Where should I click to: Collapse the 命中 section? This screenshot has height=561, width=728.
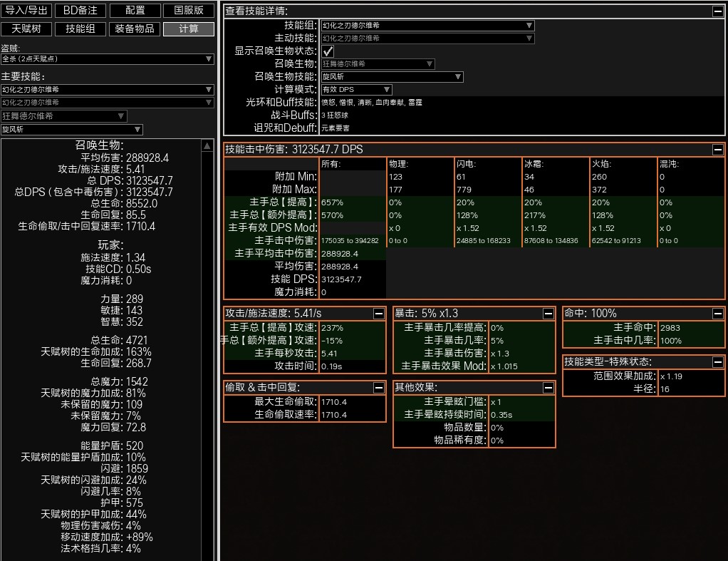[x=717, y=314]
